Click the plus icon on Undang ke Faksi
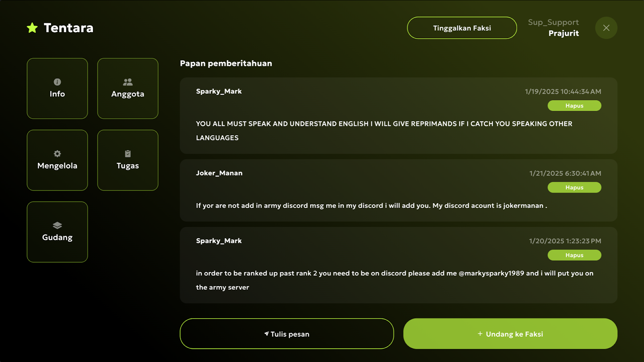Viewport: 644px width, 362px height. 480,334
